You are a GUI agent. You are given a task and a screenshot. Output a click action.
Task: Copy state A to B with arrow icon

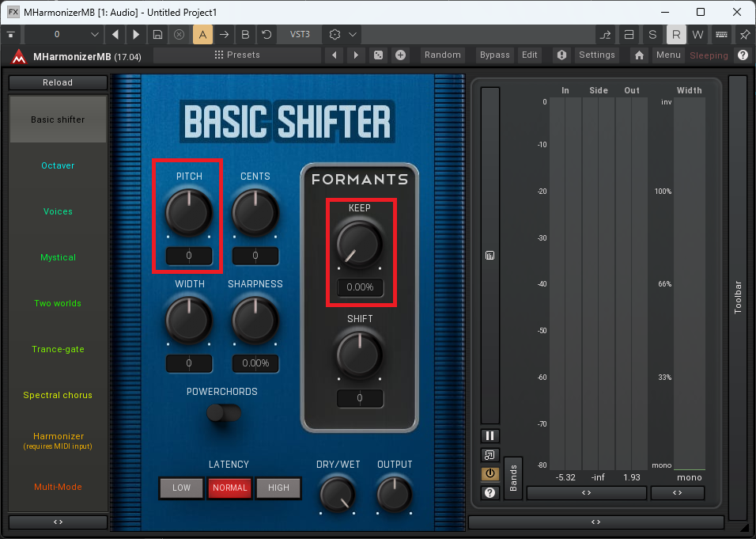[225, 34]
